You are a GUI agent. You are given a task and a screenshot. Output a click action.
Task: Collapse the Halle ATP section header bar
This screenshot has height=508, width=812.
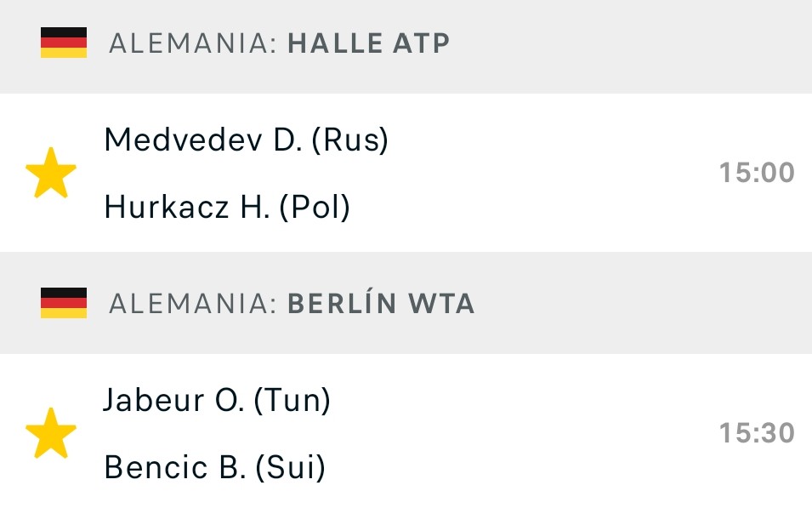click(406, 47)
